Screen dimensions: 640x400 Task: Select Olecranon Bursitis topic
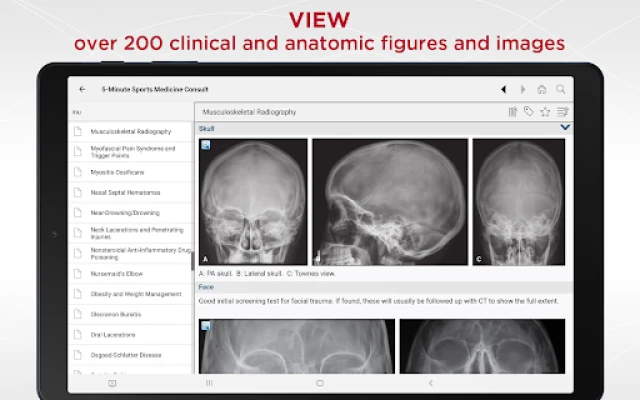(x=131, y=314)
